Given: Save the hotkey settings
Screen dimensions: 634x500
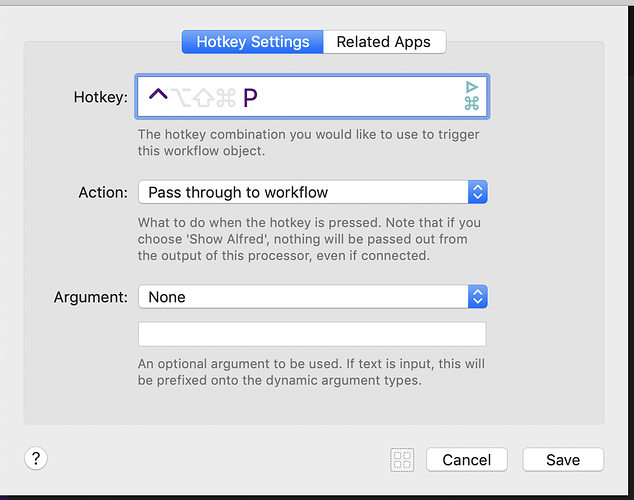Looking at the screenshot, I should (563, 460).
